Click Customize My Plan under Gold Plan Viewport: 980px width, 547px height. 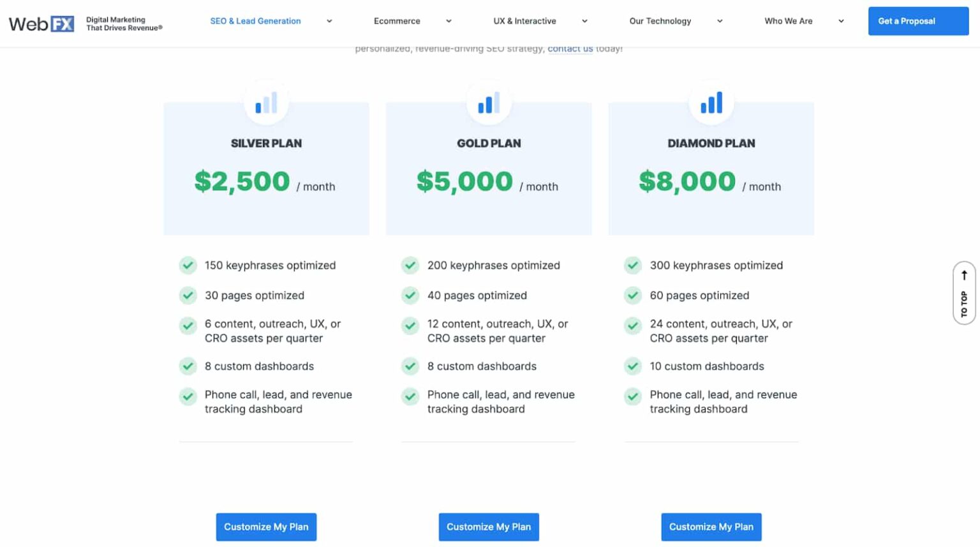pyautogui.click(x=489, y=527)
